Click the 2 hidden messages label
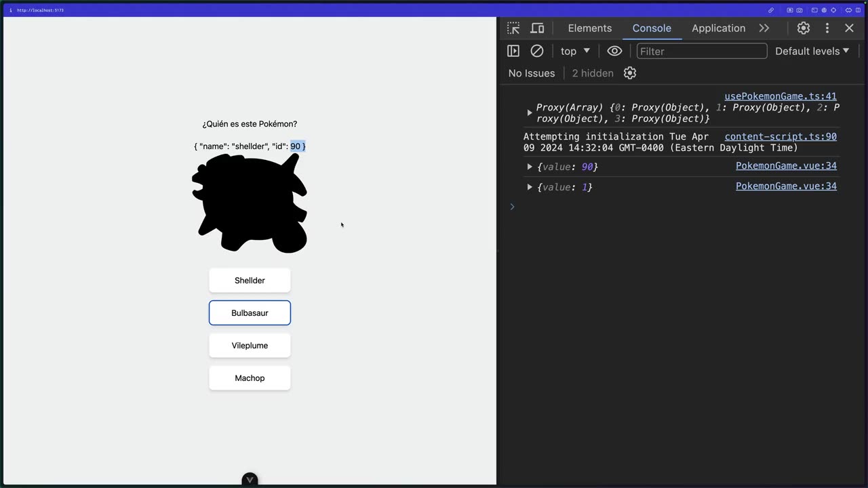Image resolution: width=868 pixels, height=488 pixels. pos(593,73)
